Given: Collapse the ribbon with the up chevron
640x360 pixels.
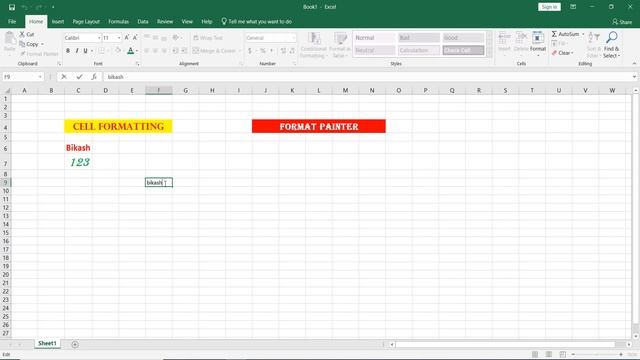Looking at the screenshot, I should pyautogui.click(x=634, y=64).
